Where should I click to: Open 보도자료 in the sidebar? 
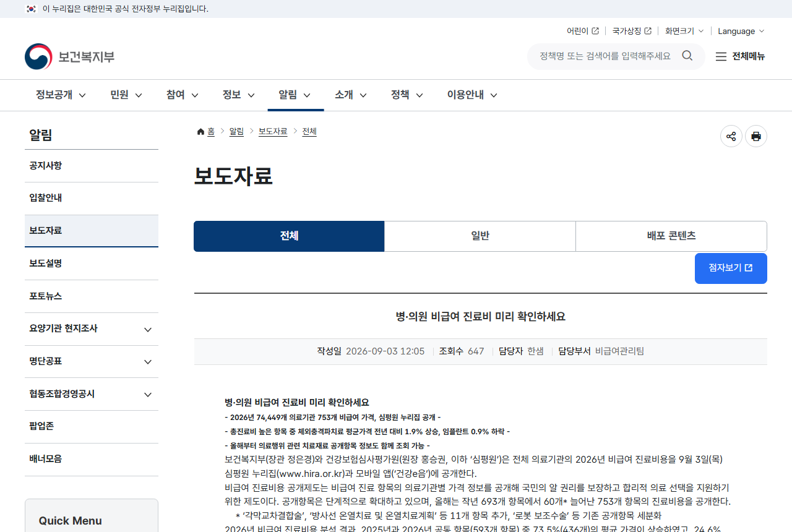point(92,231)
